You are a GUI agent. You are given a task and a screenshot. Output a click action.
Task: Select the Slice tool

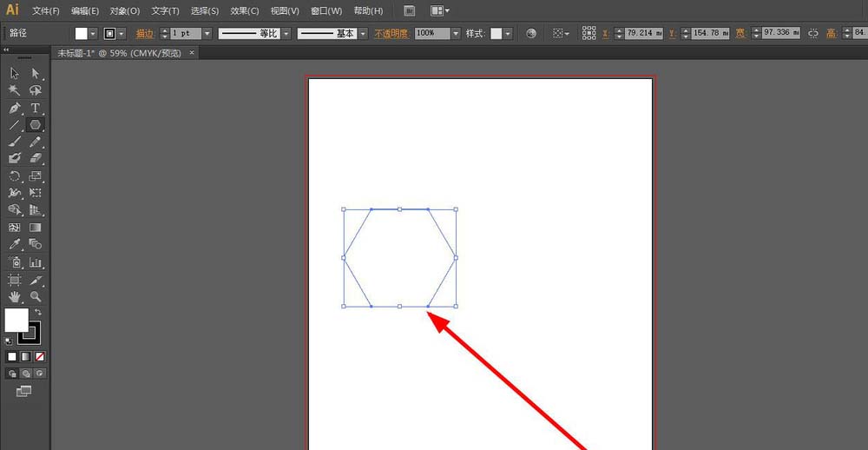pyautogui.click(x=36, y=280)
